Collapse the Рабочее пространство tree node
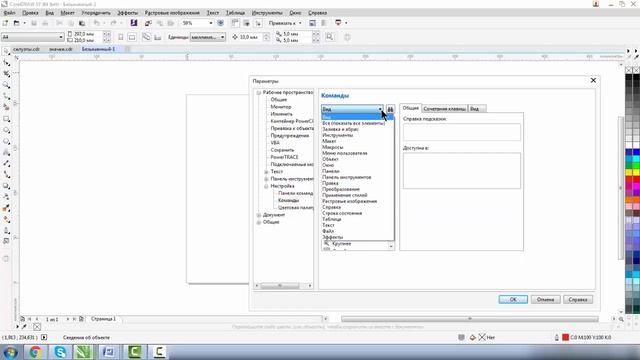Viewport: 640px width, 360px height. tap(258, 93)
